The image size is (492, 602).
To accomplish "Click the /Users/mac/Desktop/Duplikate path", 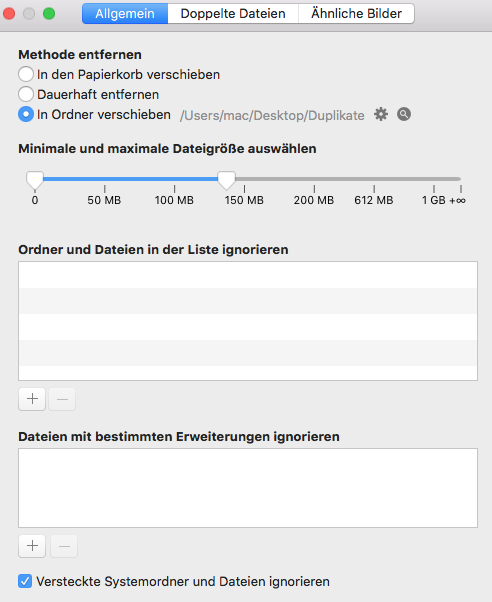I will pos(272,115).
